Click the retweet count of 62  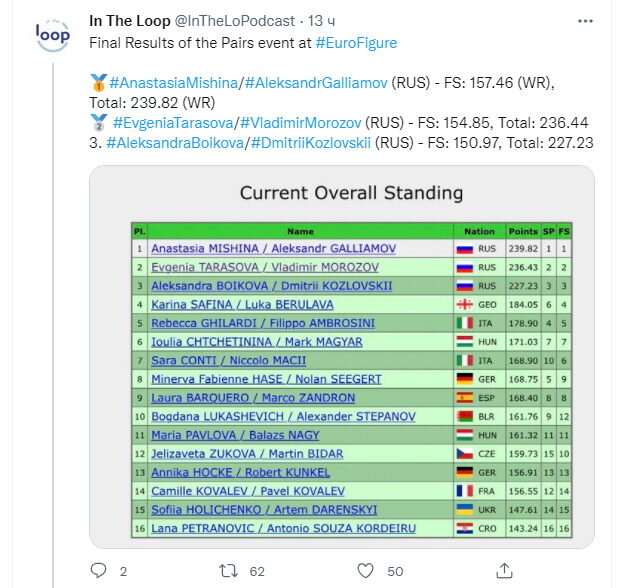[257, 571]
